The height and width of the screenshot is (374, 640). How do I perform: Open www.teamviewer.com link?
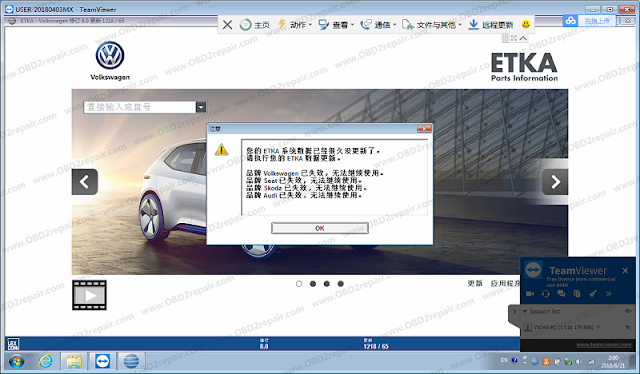604,345
